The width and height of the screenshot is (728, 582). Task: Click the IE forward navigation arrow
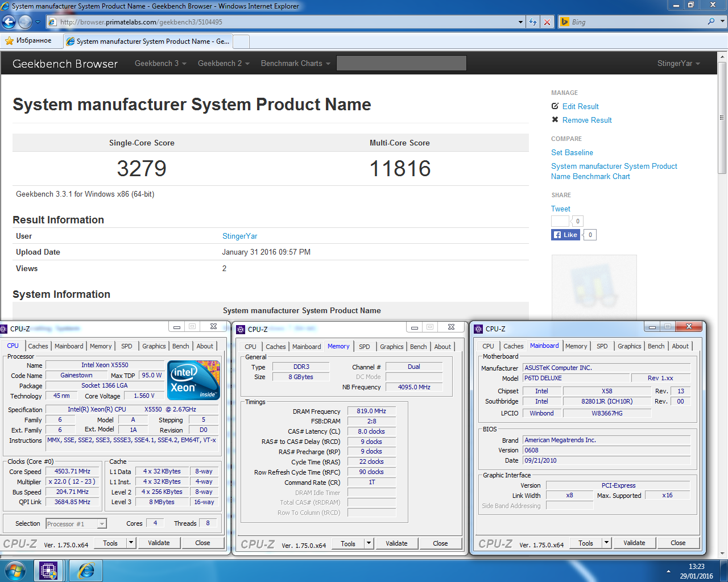[x=25, y=22]
